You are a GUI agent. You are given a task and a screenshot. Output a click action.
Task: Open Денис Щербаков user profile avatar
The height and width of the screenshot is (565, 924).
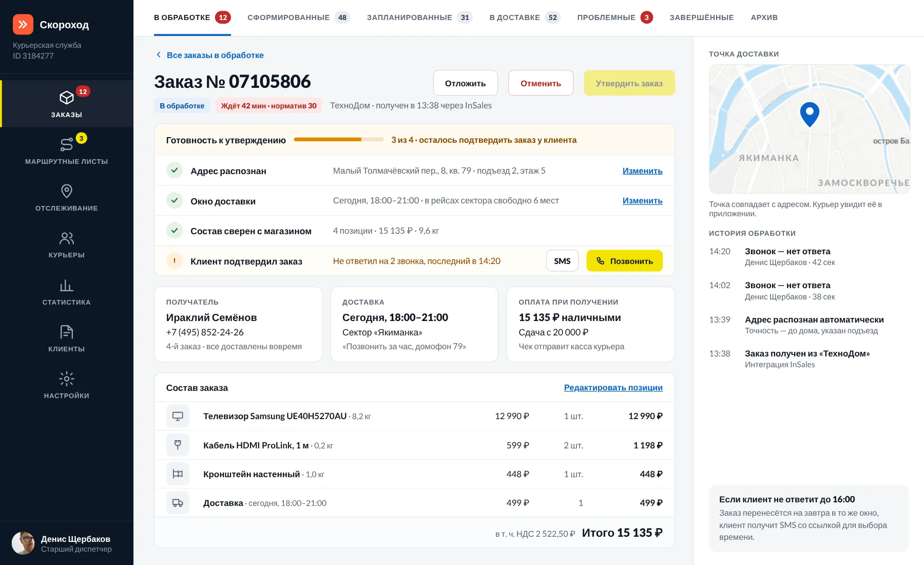click(23, 543)
